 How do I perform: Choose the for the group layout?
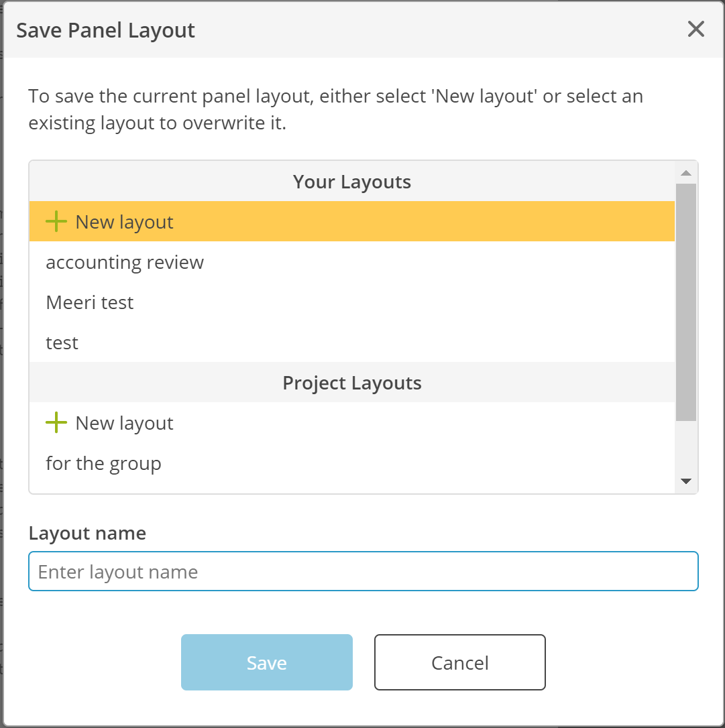pyautogui.click(x=352, y=463)
